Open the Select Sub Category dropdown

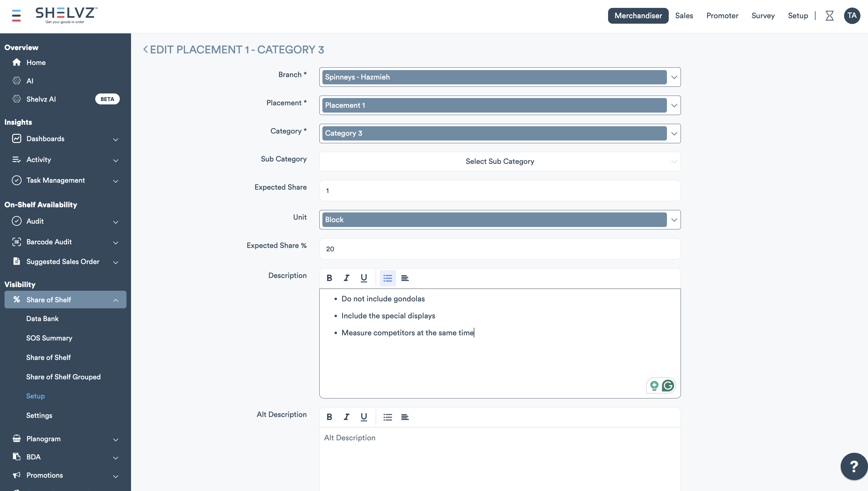[x=500, y=161]
